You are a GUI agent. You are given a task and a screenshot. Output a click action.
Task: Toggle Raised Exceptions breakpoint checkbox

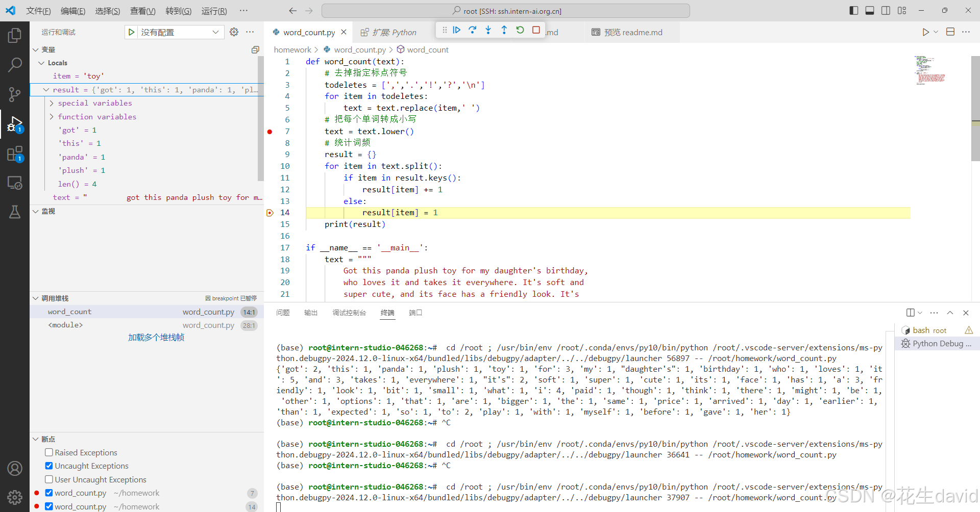click(x=49, y=452)
